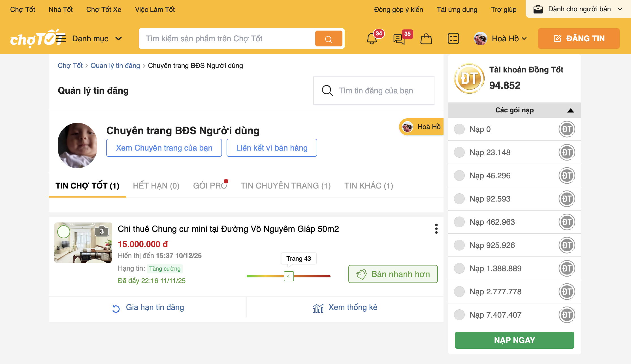Open the notifications bell icon
Image resolution: width=631 pixels, height=364 pixels.
pyautogui.click(x=372, y=39)
